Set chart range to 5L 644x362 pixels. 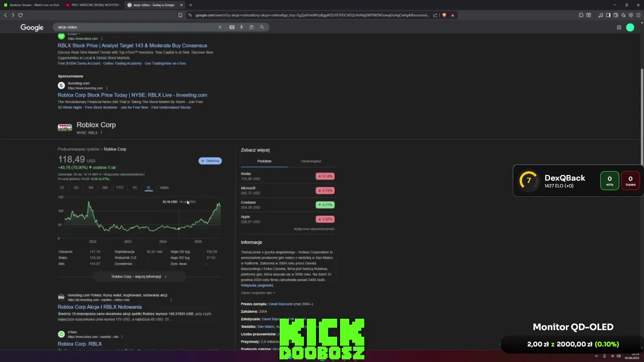point(148,188)
